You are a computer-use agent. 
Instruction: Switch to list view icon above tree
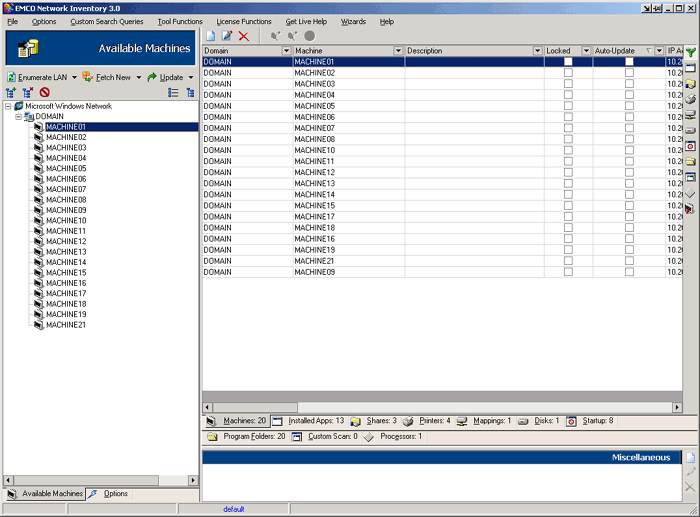pos(173,92)
